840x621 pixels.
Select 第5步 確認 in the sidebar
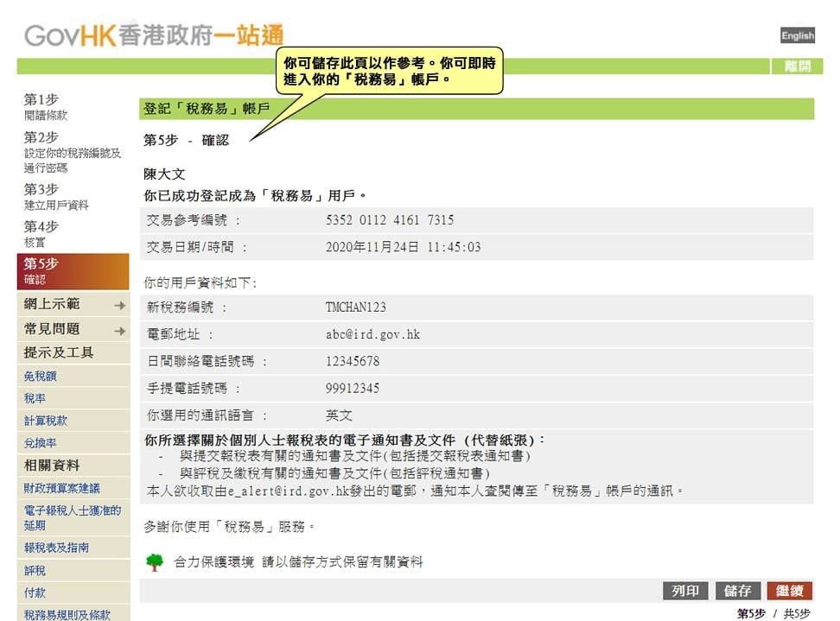(x=73, y=271)
